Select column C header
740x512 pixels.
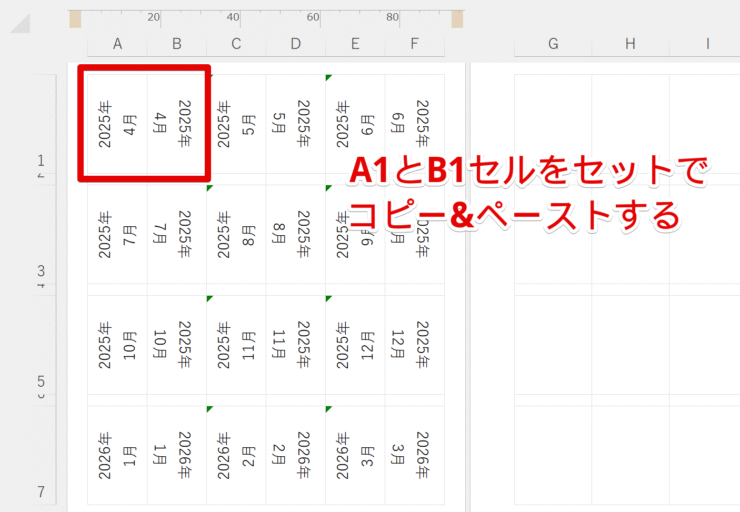(236, 44)
